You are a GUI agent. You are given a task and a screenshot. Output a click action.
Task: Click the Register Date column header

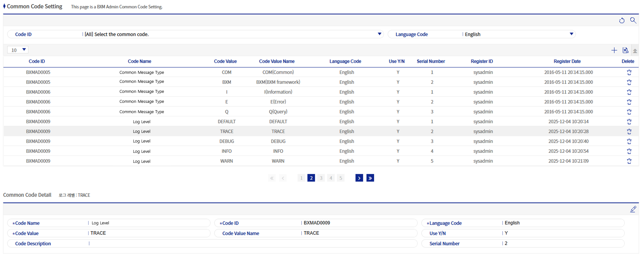tap(567, 61)
